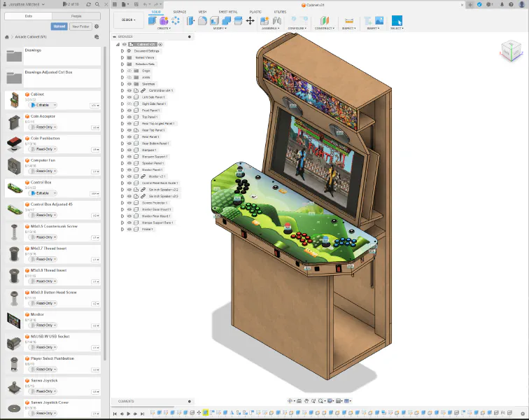
Task: Switch to the Surface tab
Action: (180, 12)
